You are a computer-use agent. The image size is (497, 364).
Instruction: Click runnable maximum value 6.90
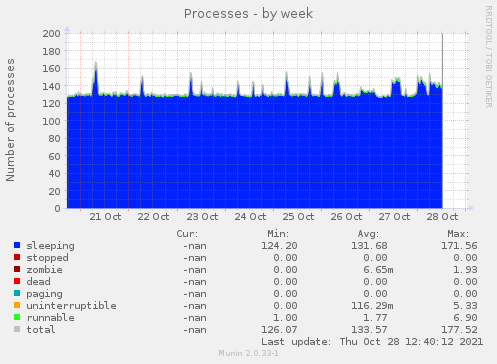pos(465,318)
